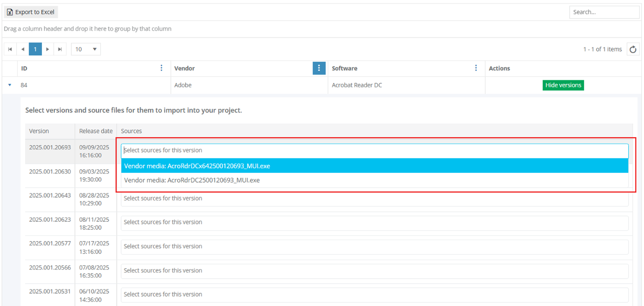Open the sources selector for version 2025.001.20643

[x=374, y=199]
